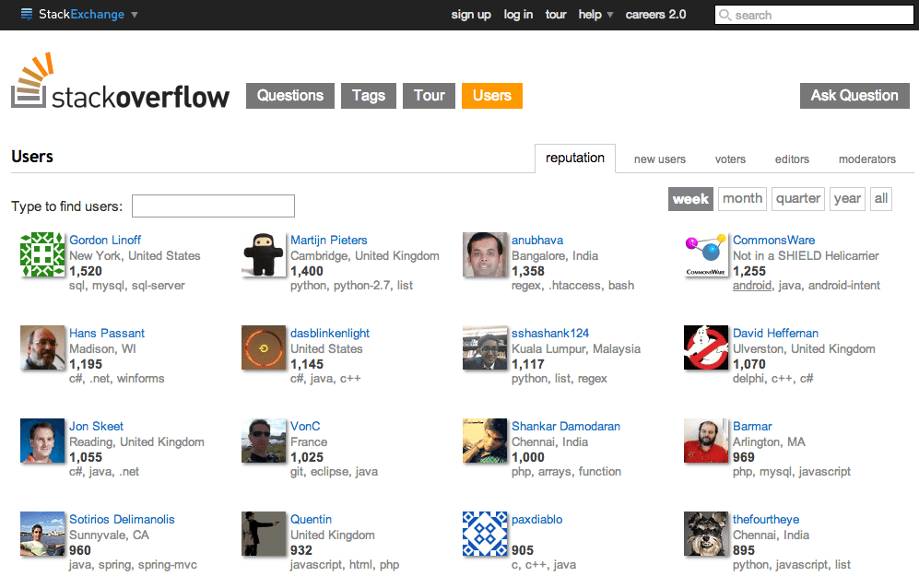Select the year filter
Screen dimensions: 919x588
(x=847, y=199)
